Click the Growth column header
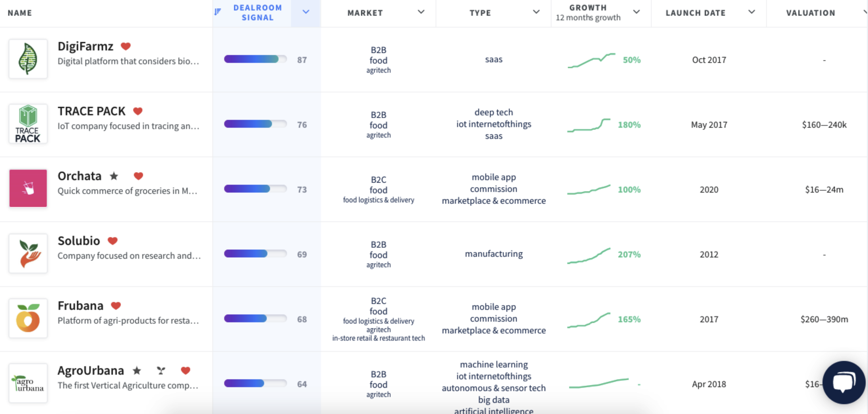Viewport: 868px width, 414px height. pyautogui.click(x=588, y=8)
